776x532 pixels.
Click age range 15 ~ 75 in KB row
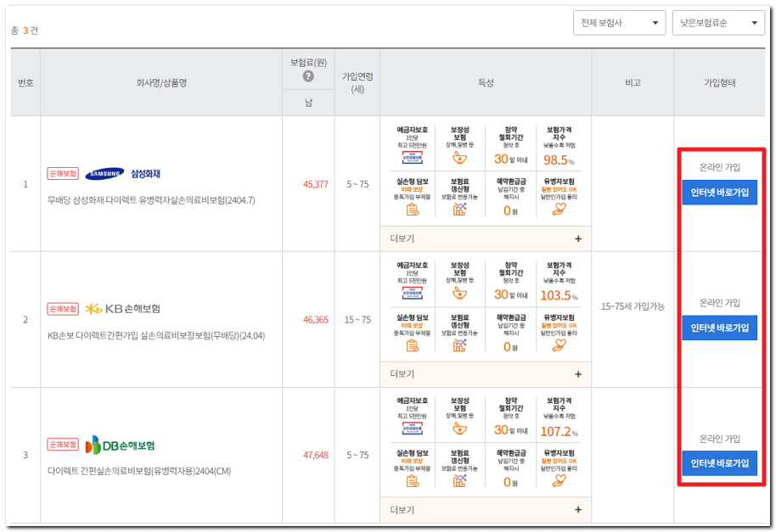click(x=357, y=320)
